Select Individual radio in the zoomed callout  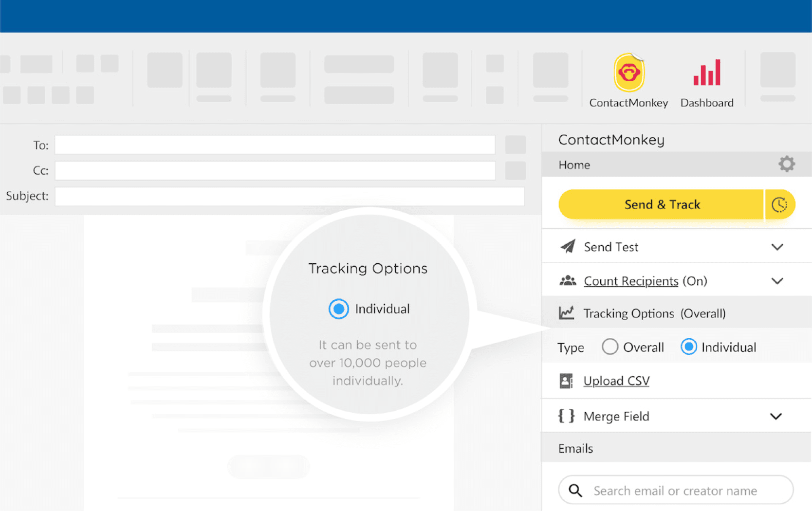(338, 309)
